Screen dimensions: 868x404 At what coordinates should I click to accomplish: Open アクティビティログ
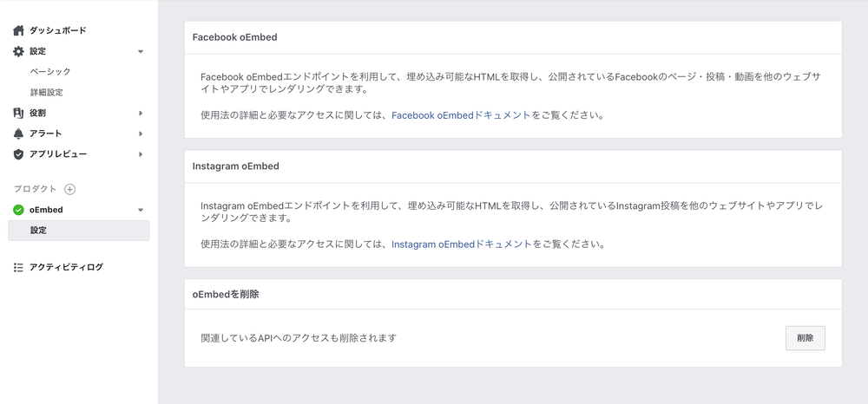pyautogui.click(x=67, y=268)
